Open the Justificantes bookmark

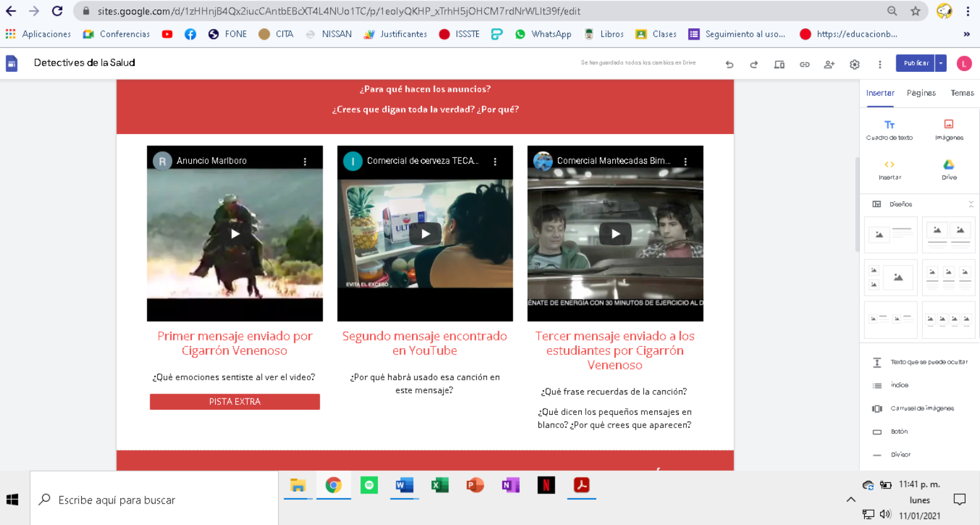click(396, 34)
